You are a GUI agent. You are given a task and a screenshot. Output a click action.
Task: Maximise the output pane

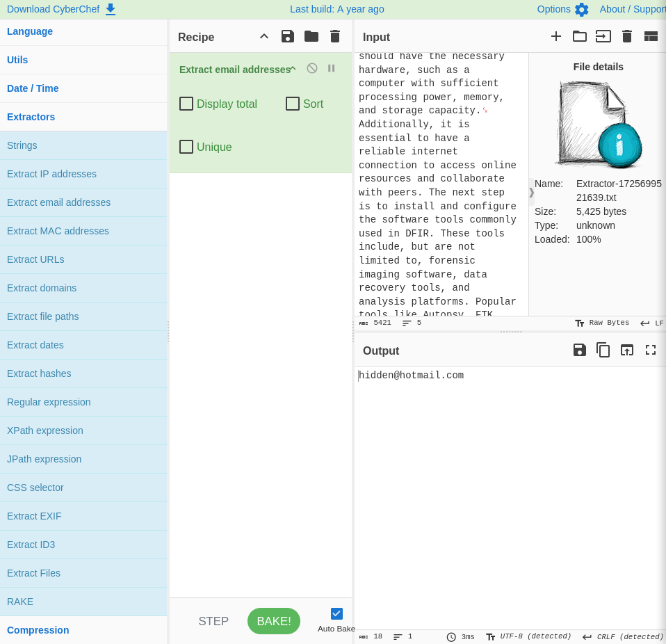(x=651, y=350)
